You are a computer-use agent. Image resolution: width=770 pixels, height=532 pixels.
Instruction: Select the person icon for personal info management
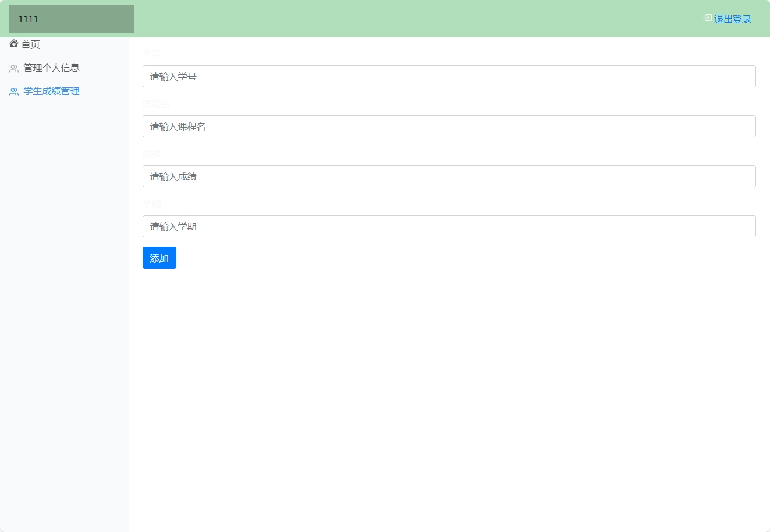tap(13, 68)
